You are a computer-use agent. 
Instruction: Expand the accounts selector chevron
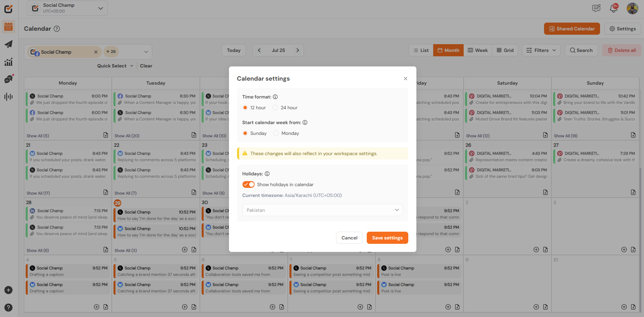tap(146, 52)
